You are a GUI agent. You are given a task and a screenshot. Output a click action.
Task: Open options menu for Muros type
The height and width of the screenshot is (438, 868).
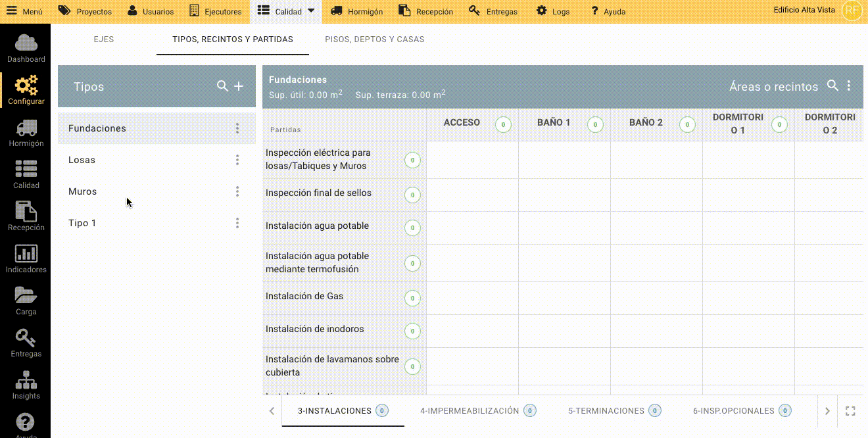(x=237, y=191)
